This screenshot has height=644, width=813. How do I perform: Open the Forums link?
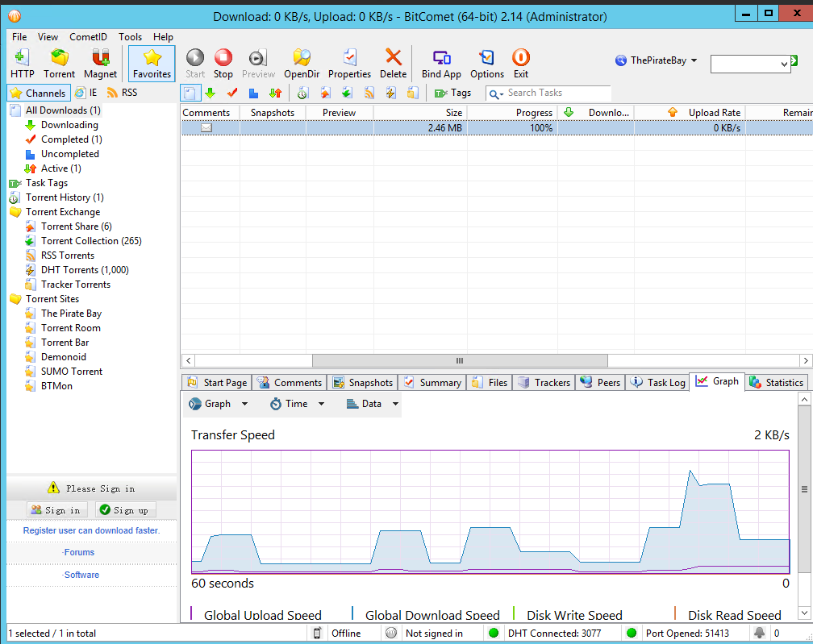(x=79, y=552)
